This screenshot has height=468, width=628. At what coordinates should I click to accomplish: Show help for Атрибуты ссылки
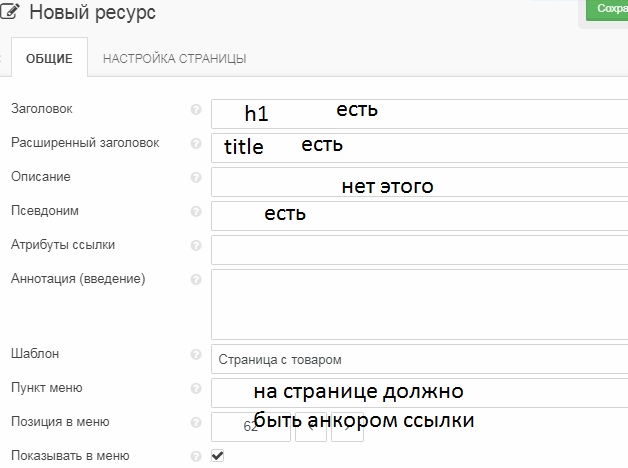(x=196, y=245)
